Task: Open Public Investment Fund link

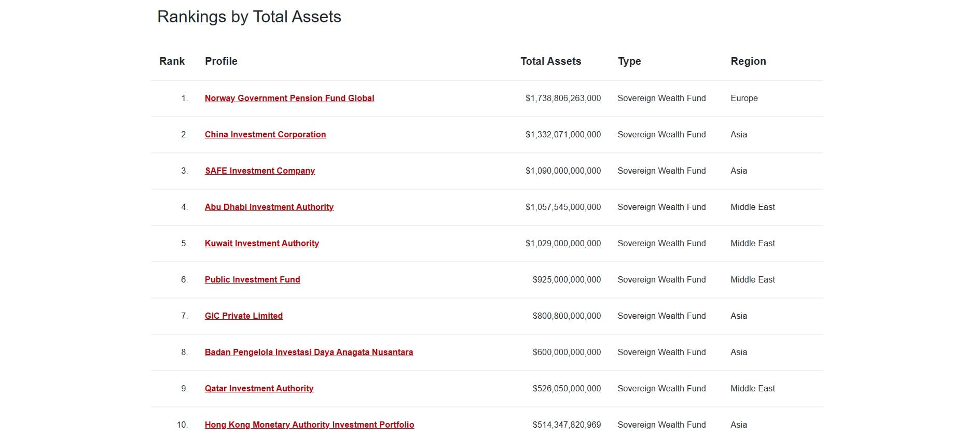Action: (x=253, y=279)
